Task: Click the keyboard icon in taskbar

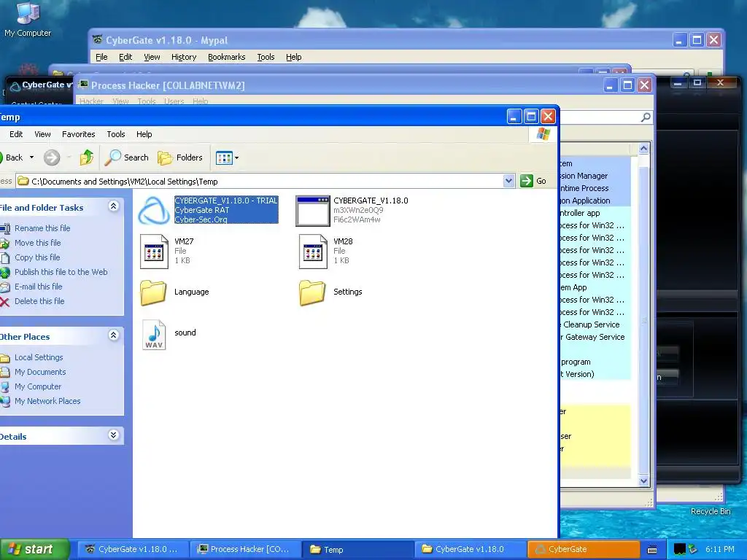Action: tap(652, 550)
